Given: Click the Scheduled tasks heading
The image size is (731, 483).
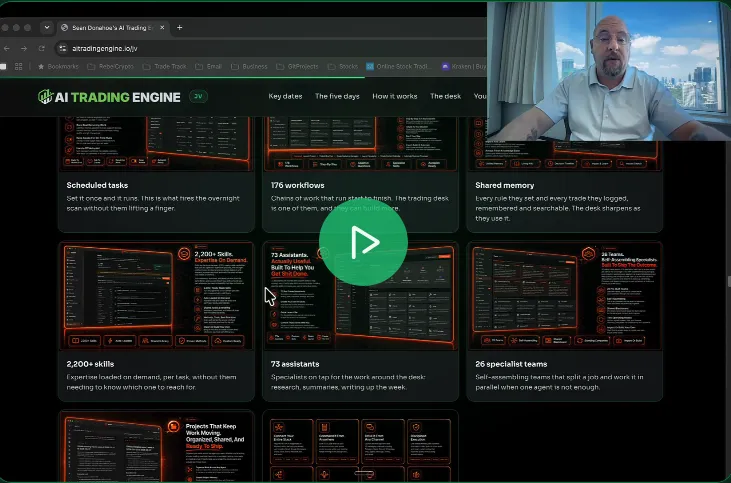Looking at the screenshot, I should 97,185.
